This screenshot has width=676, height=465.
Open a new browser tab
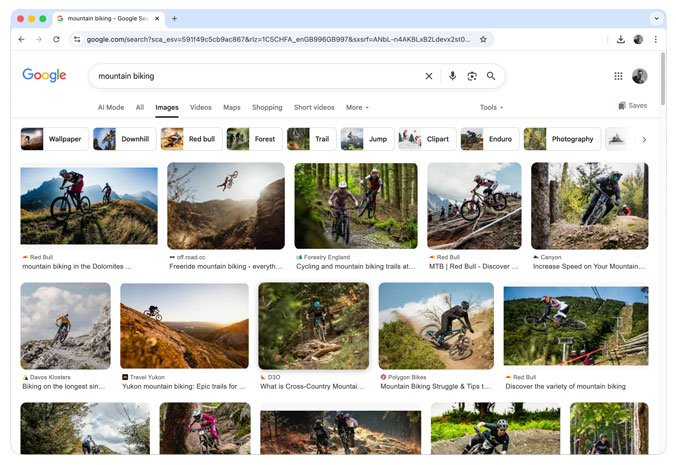175,18
